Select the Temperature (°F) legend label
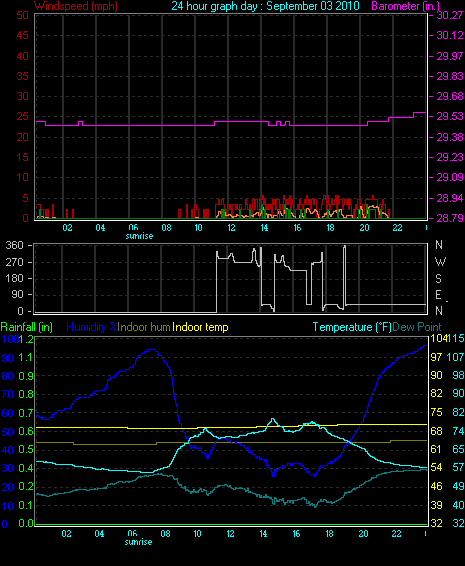This screenshot has height=566, width=465. coord(352,327)
